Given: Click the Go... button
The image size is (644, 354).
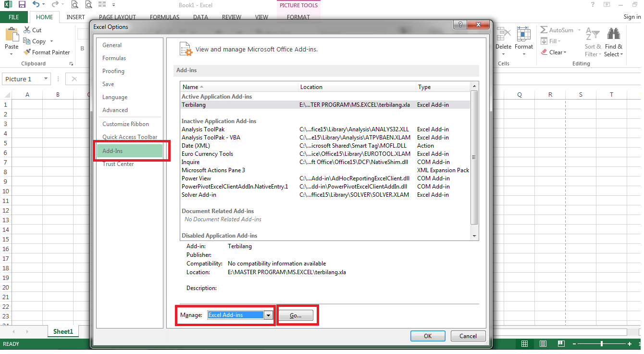Looking at the screenshot, I should [296, 316].
